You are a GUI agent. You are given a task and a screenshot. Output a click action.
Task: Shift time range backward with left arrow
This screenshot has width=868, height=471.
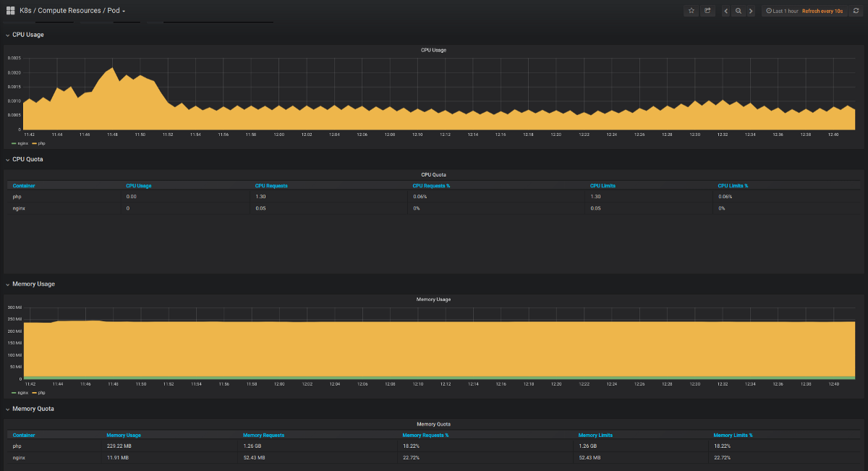[726, 11]
